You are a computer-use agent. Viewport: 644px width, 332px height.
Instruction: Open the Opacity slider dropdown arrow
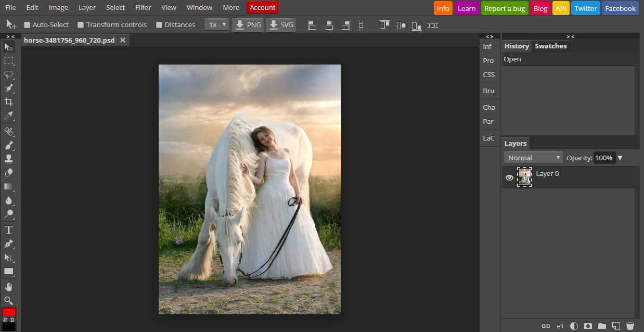[620, 158]
